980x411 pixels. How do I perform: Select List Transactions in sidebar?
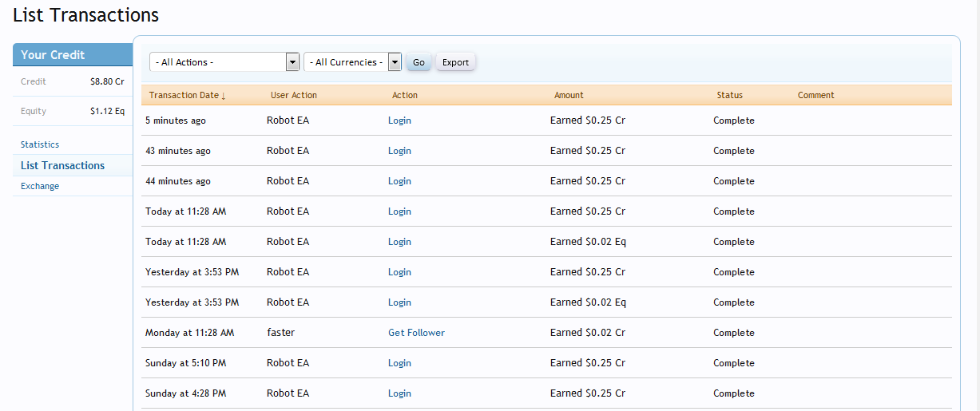point(62,165)
